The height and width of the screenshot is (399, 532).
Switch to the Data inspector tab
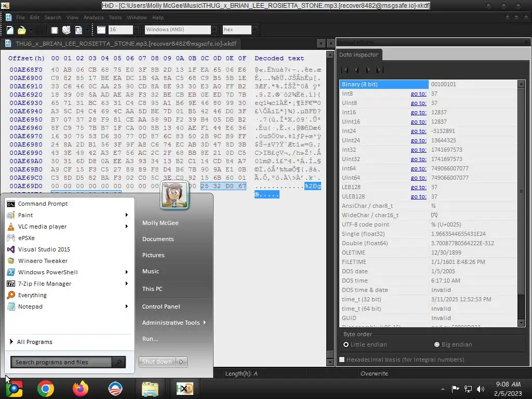[358, 55]
